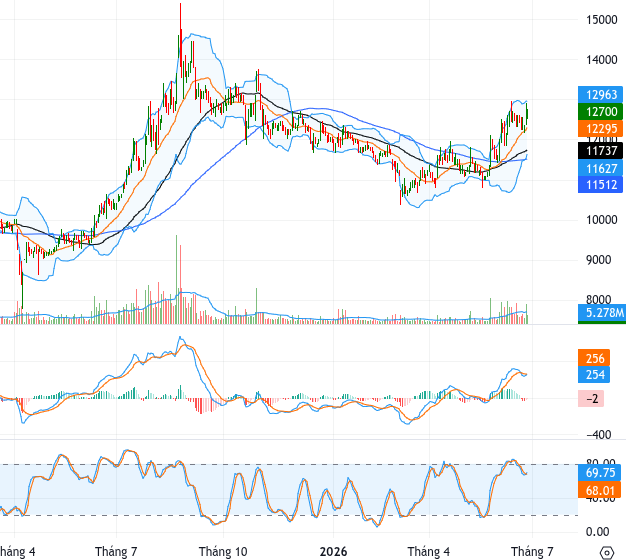
Task: Click the green 12700 current price label
Action: (600, 111)
